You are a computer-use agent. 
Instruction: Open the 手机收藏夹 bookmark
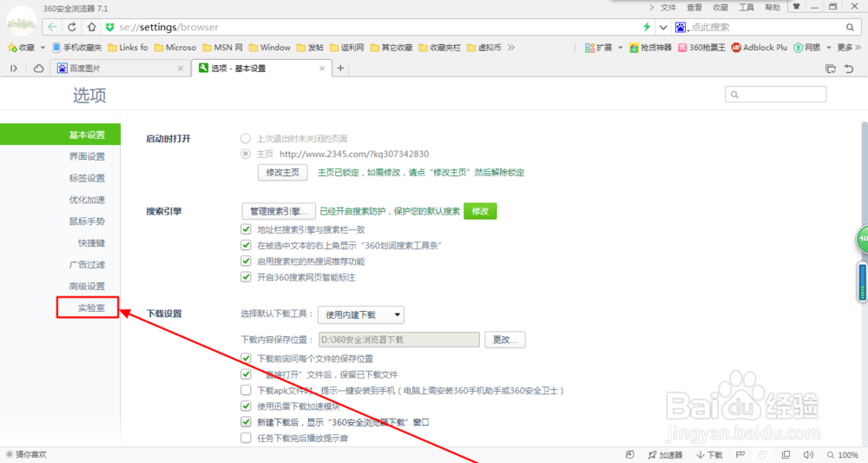pos(77,48)
